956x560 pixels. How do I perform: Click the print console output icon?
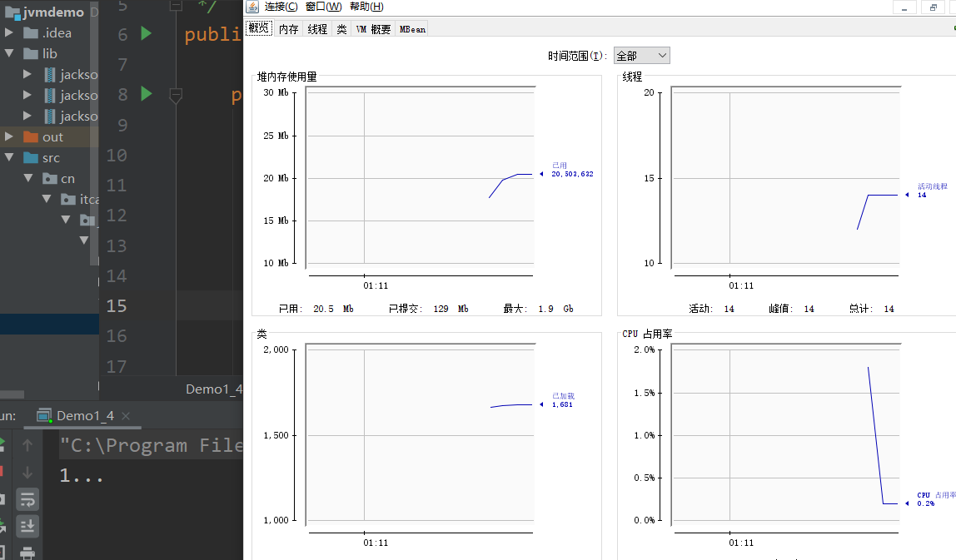click(27, 553)
